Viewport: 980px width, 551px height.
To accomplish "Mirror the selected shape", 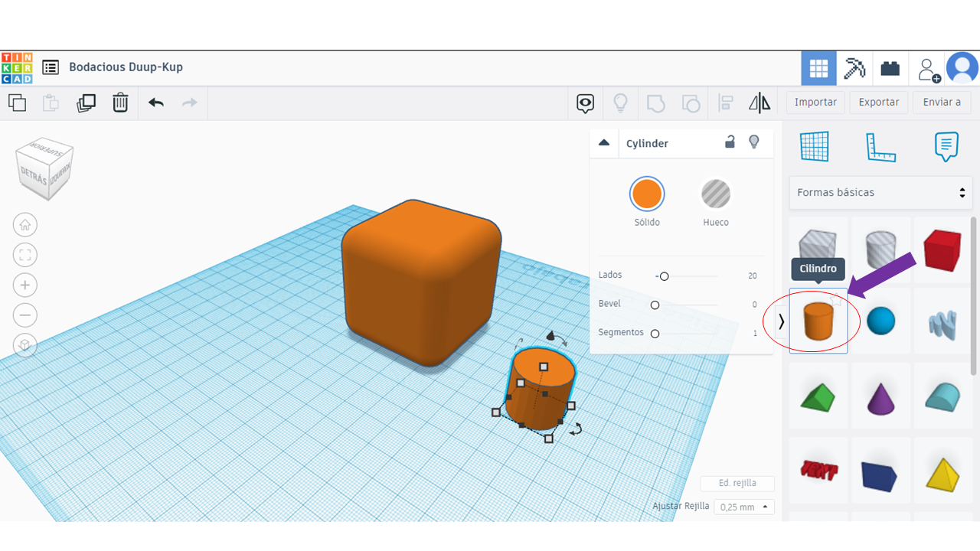I will (x=759, y=103).
